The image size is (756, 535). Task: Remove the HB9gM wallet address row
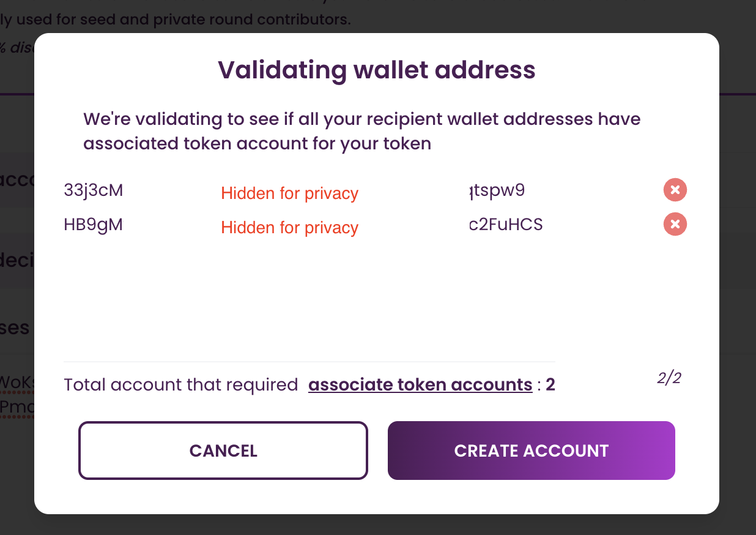pos(675,225)
